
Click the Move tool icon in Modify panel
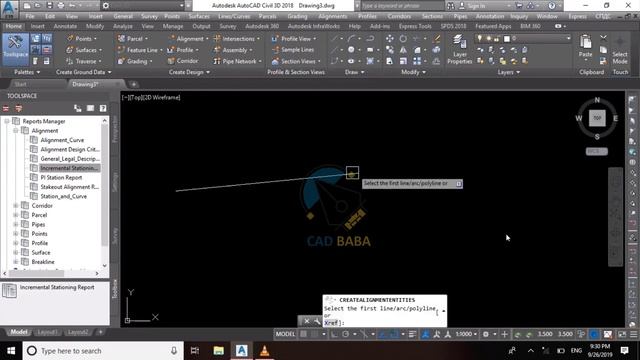390,39
